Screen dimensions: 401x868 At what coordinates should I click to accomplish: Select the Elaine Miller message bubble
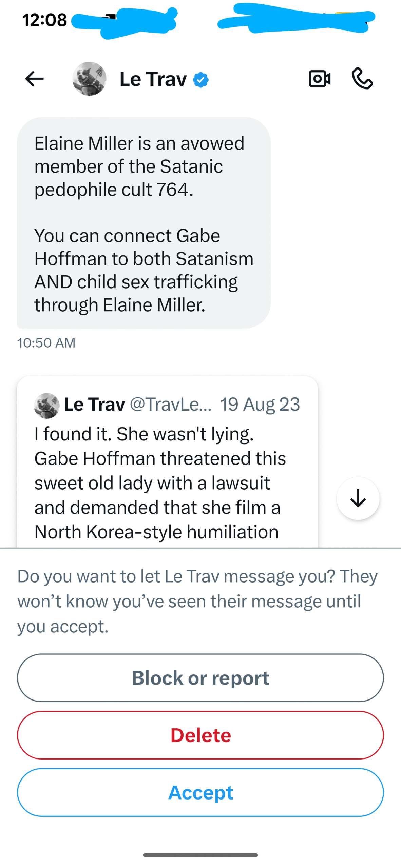pos(144,223)
